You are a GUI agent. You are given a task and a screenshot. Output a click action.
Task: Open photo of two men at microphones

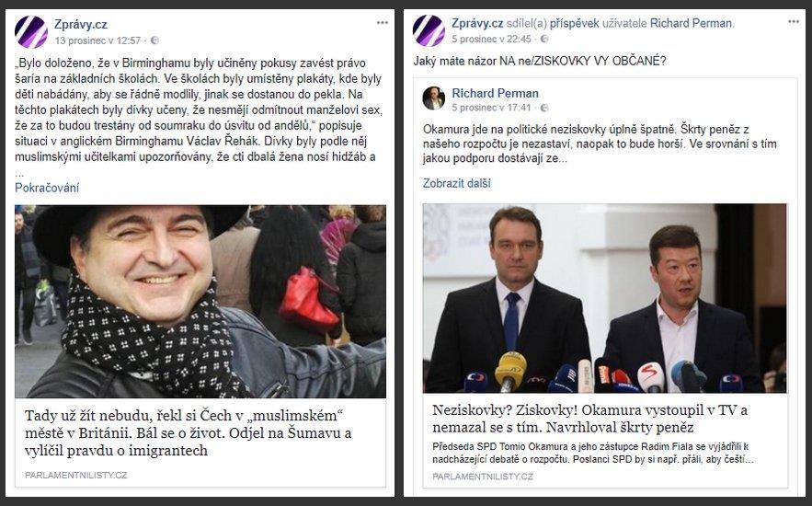point(605,298)
